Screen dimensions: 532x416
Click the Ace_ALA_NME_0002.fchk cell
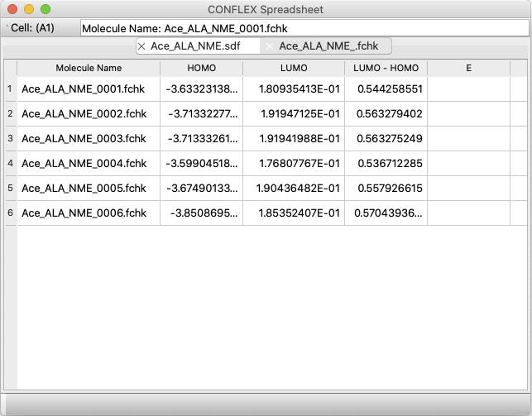tap(89, 114)
